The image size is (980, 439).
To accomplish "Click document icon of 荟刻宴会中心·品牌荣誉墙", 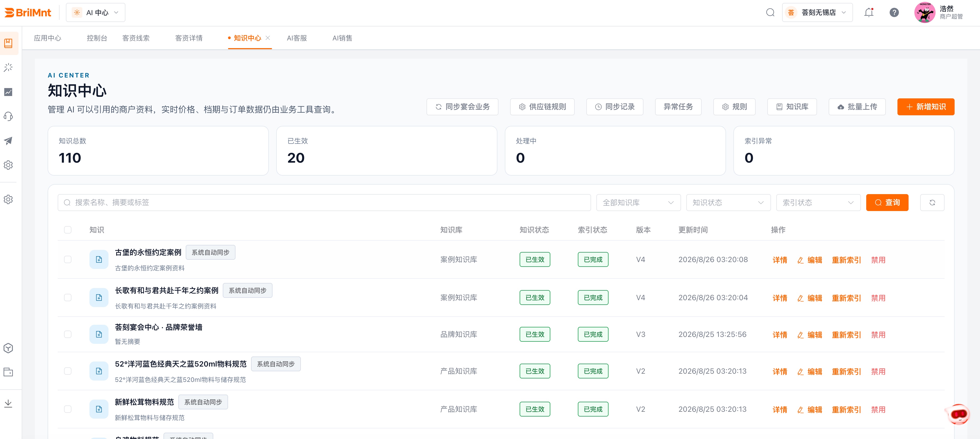I will point(99,334).
